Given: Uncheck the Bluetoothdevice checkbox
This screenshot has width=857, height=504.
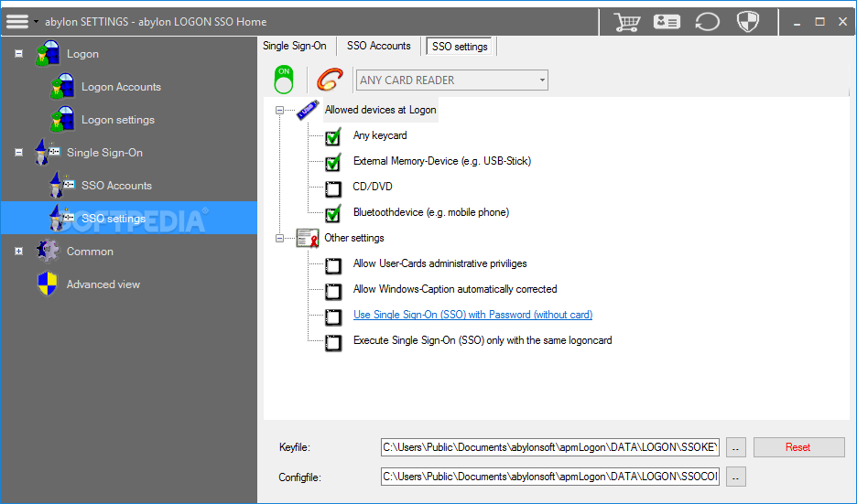Looking at the screenshot, I should coord(333,213).
